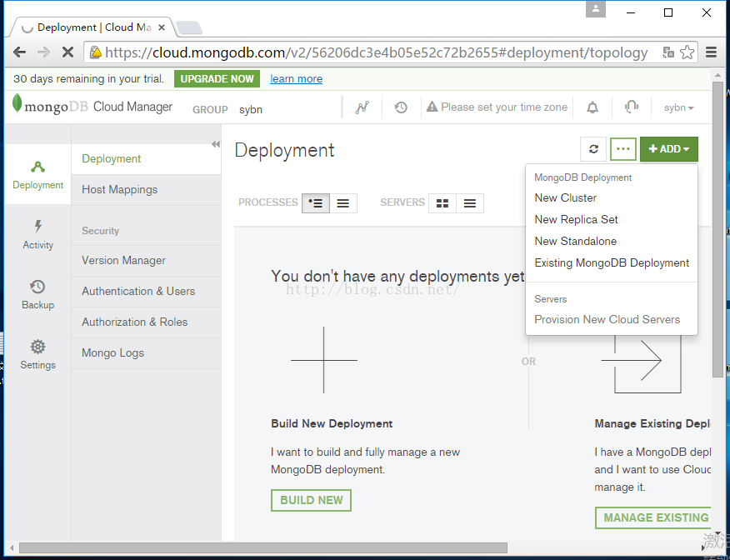Open the alerts bell icon
This screenshot has height=560, width=730.
tap(592, 107)
